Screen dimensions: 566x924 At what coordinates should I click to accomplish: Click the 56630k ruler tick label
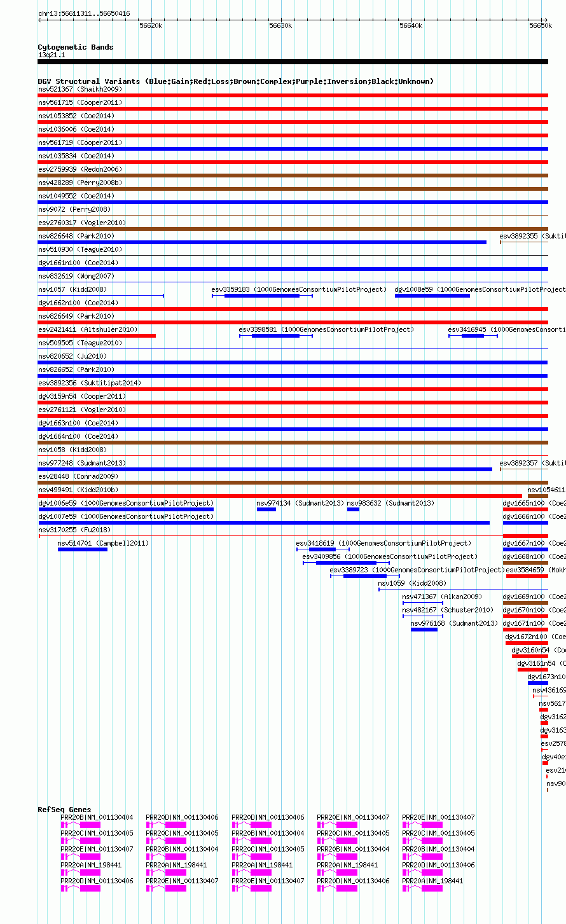coord(280,25)
